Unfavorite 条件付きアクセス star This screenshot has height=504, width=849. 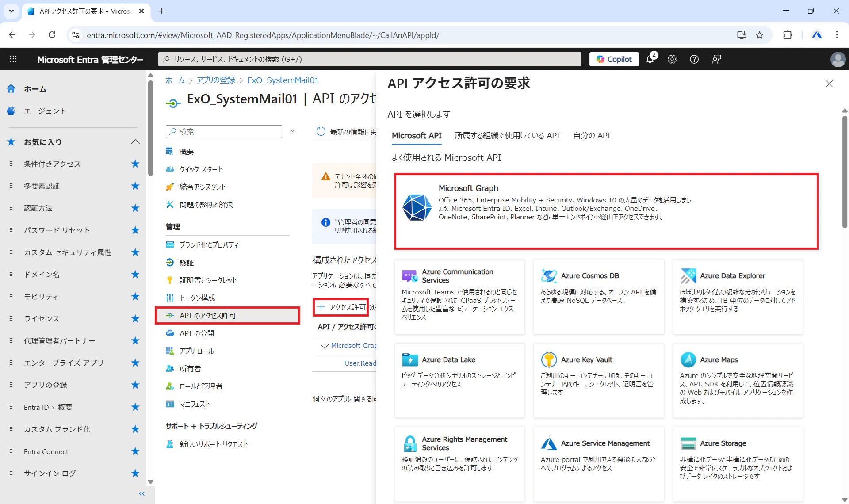pyautogui.click(x=135, y=164)
